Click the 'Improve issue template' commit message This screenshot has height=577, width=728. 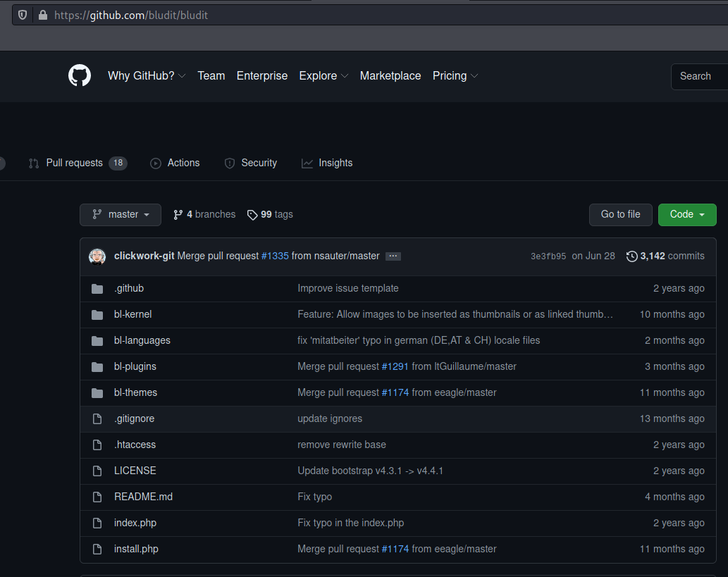click(x=347, y=288)
